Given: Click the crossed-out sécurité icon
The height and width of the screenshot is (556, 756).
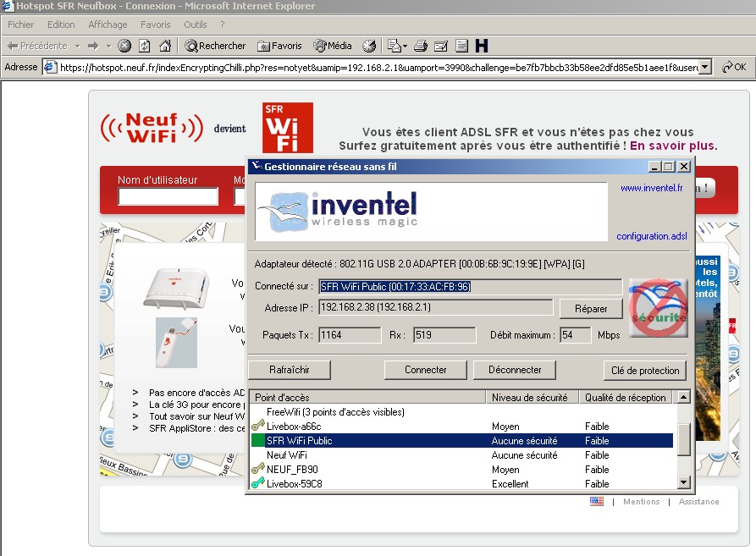Looking at the screenshot, I should point(659,307).
